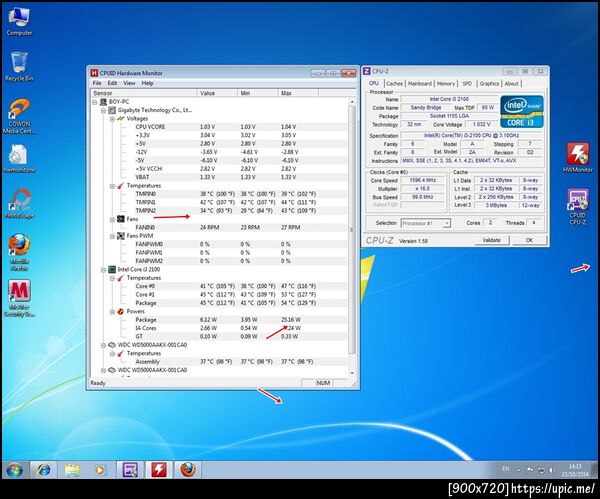
Task: Switch to HWMonitor taskbar button
Action: (158, 470)
